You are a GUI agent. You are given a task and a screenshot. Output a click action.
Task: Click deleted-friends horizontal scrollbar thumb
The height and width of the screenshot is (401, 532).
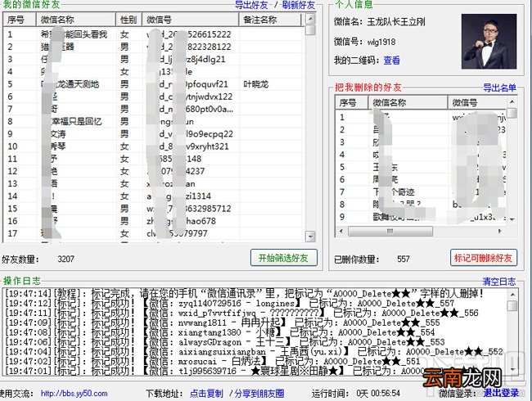390,231
